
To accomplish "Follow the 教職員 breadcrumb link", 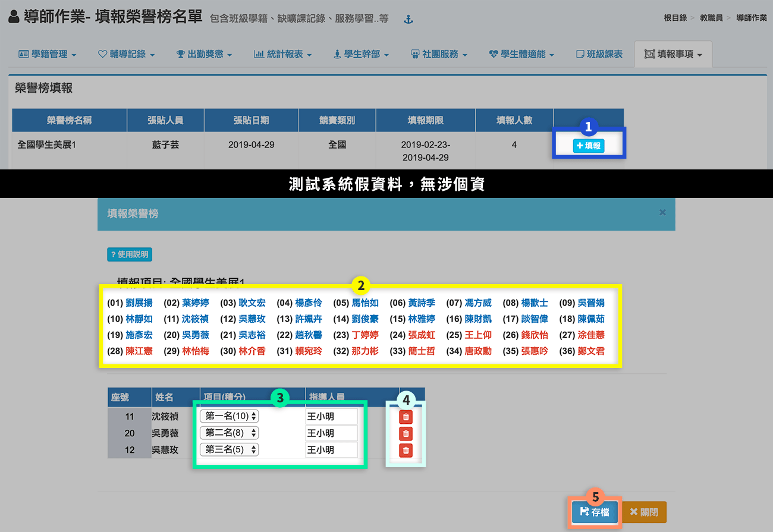I will point(711,18).
